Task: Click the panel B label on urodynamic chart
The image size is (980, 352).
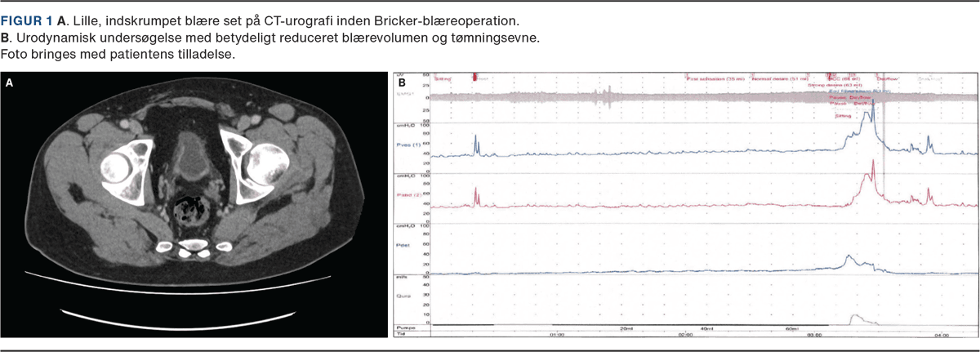Action: point(401,82)
